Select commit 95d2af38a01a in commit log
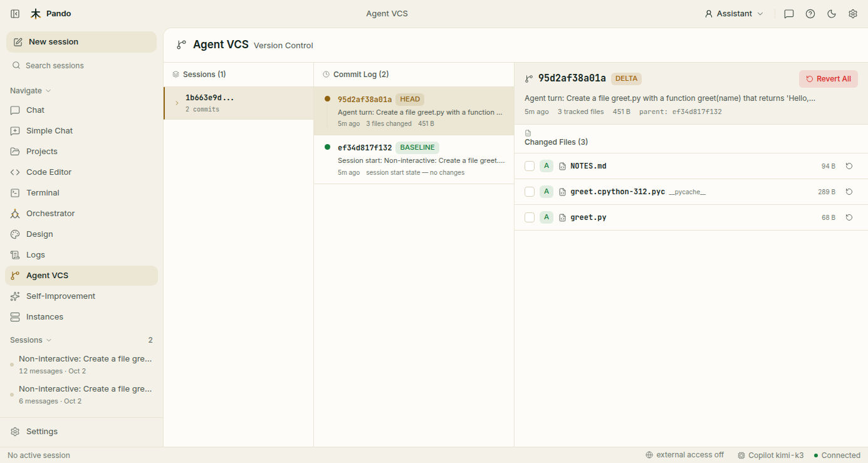 tap(414, 111)
